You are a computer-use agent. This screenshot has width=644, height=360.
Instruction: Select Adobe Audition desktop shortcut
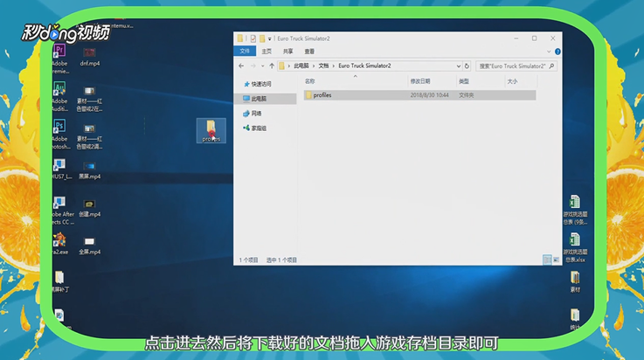tap(60, 96)
